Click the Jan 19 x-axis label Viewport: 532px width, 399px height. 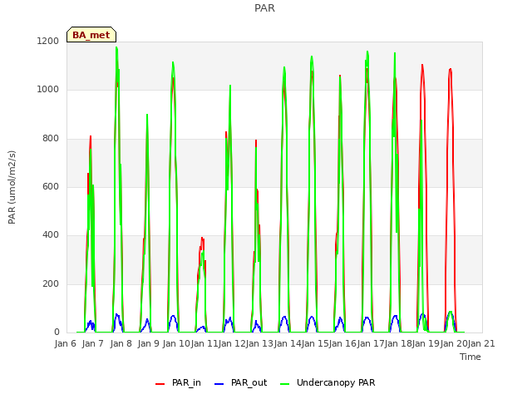pyautogui.click(x=426, y=343)
